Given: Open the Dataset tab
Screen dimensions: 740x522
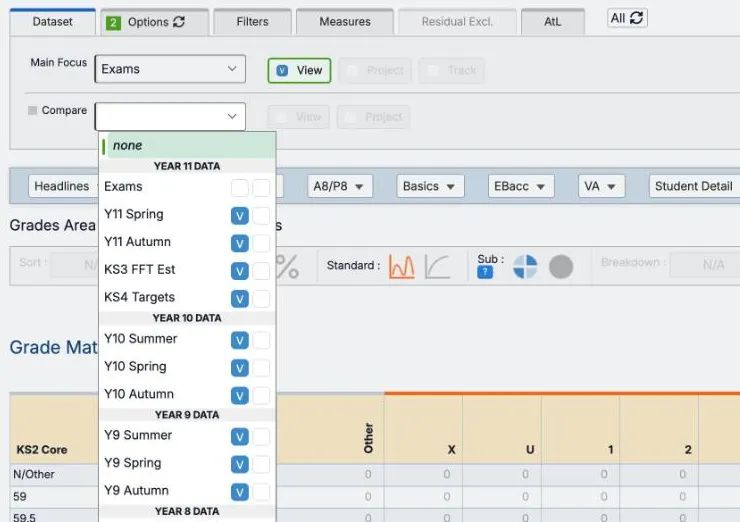Looking at the screenshot, I should tap(52, 22).
